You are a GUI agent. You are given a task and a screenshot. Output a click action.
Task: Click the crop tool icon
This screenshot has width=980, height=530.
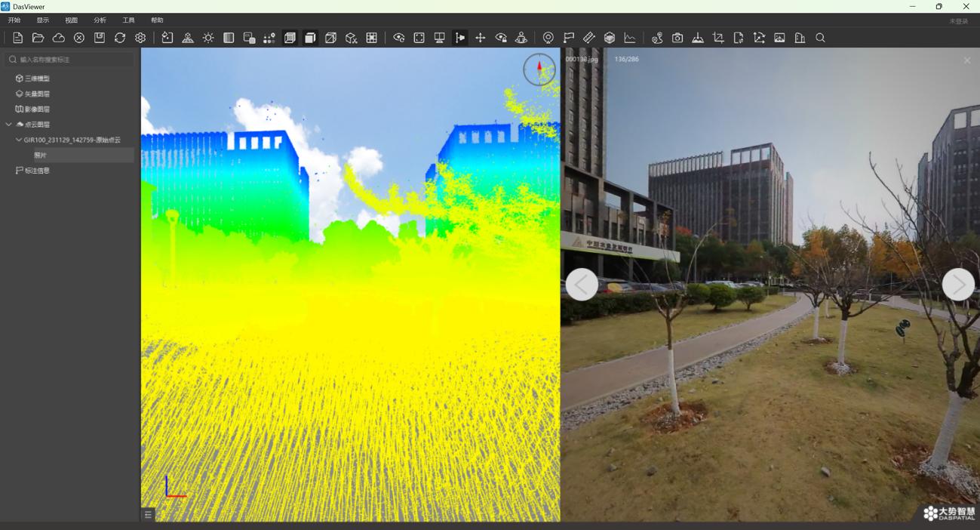pos(718,38)
